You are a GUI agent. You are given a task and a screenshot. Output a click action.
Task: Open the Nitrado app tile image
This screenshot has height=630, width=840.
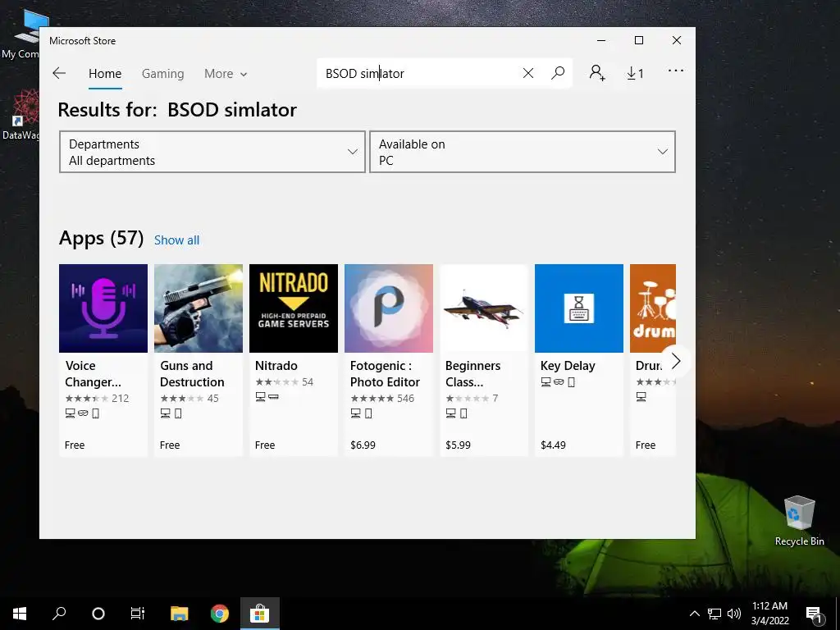click(x=294, y=308)
